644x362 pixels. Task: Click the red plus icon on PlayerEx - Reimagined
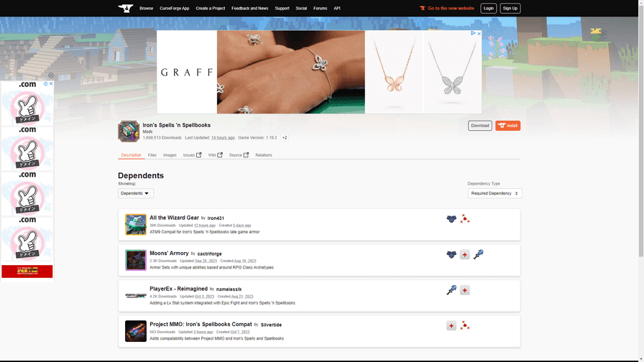465,290
